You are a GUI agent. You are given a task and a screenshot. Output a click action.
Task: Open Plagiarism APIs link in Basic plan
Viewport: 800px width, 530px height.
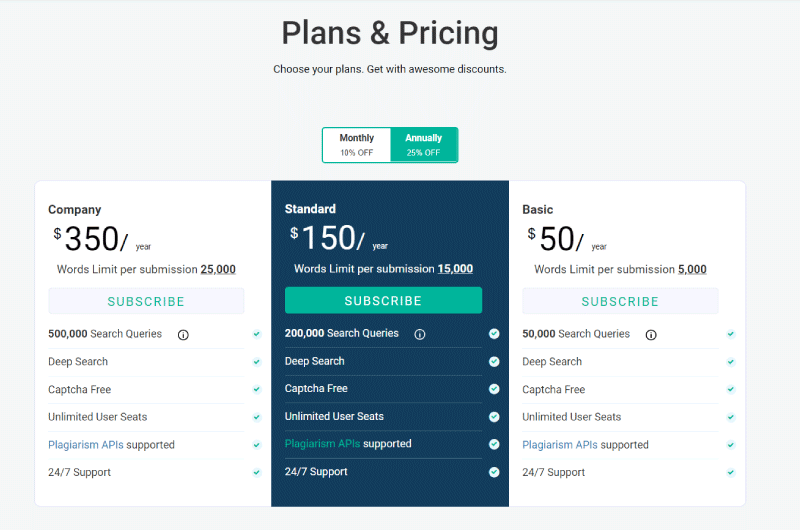(x=560, y=445)
